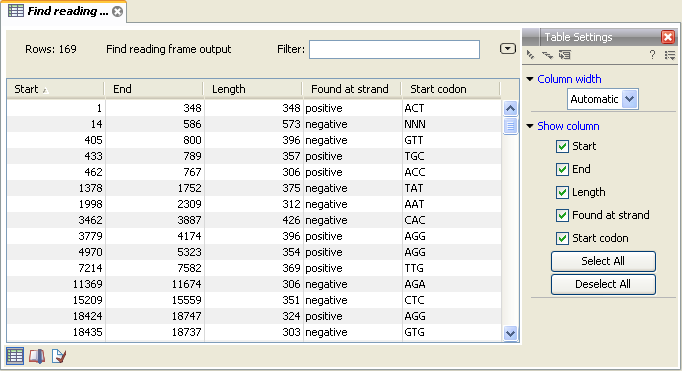Select the cell with codon AGA
The height and width of the screenshot is (371, 682).
point(451,284)
